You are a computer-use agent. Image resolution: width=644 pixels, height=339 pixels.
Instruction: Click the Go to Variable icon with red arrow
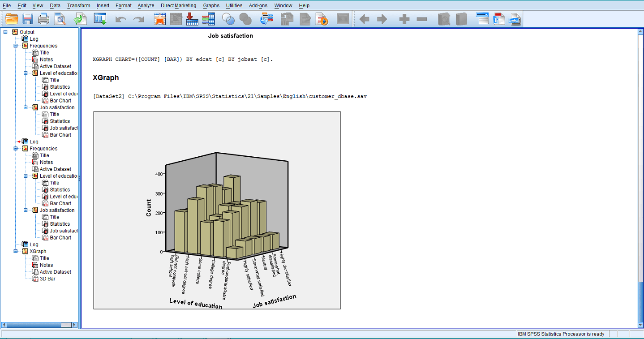point(192,19)
